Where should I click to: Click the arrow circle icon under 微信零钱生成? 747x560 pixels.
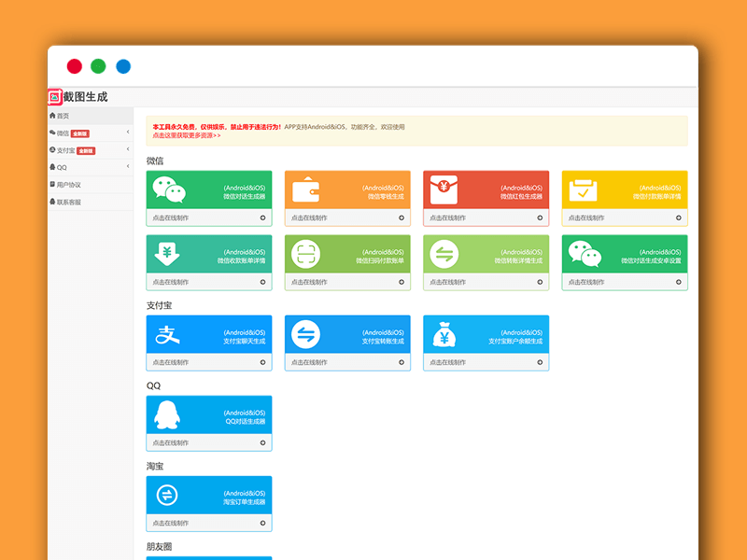[402, 217]
